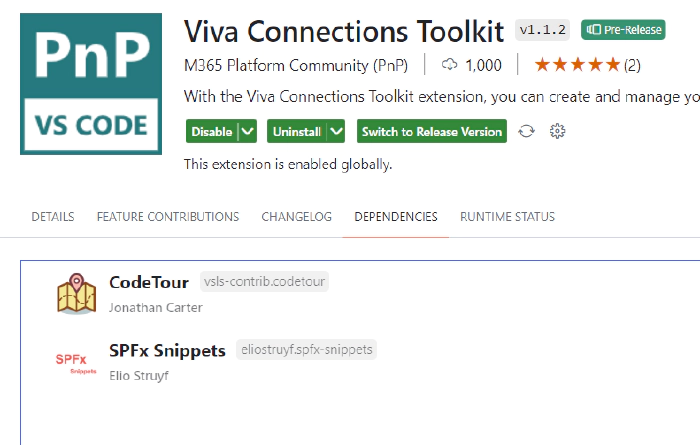Screen dimensions: 700x445
Task: Click the five-star rating
Action: 577,65
